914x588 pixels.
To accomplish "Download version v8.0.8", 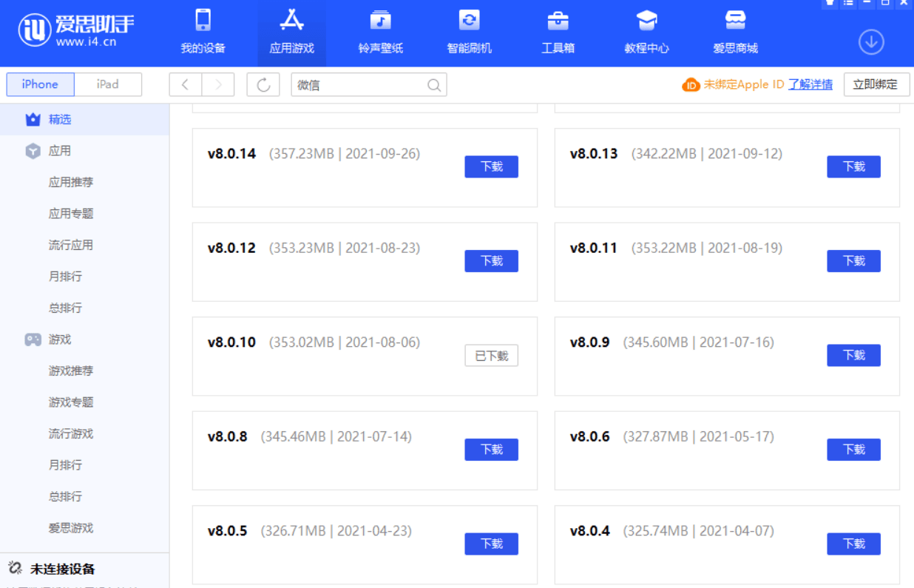I will point(492,450).
